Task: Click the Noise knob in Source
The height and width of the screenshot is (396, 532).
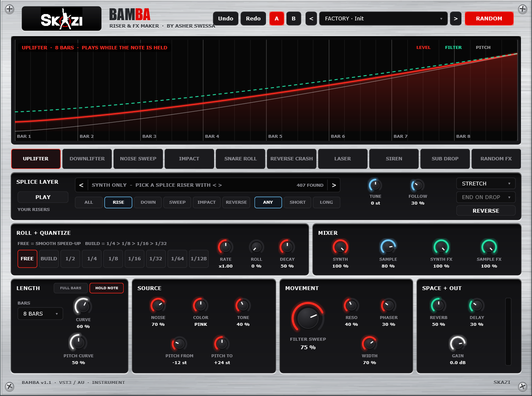Action: click(x=158, y=305)
